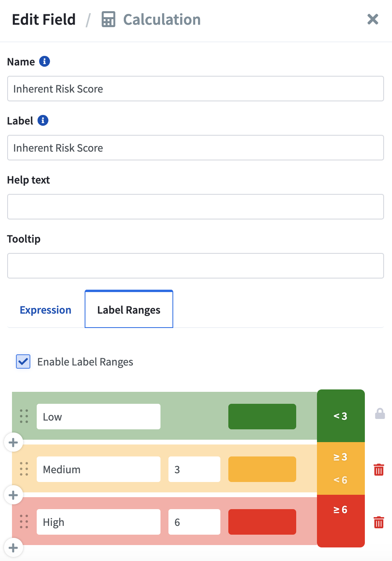Viewport: 392px width, 561px height.
Task: Grab the drag handle of Low row
Action: (24, 416)
